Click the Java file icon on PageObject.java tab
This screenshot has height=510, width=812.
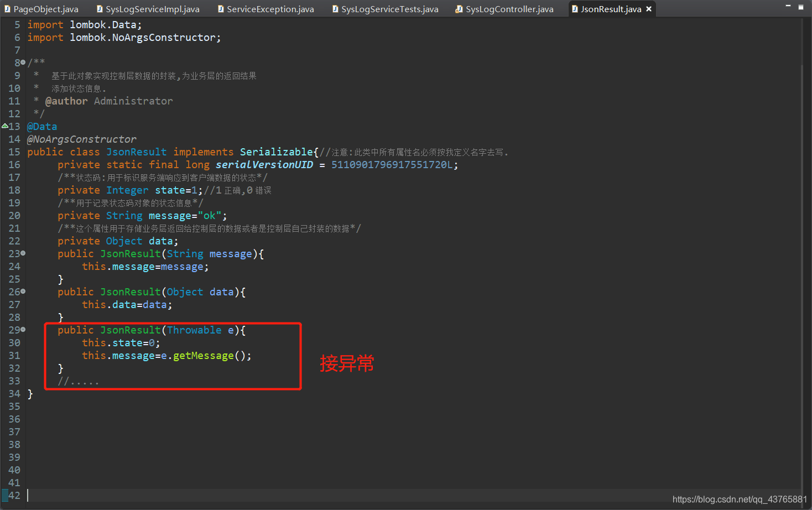[8, 9]
